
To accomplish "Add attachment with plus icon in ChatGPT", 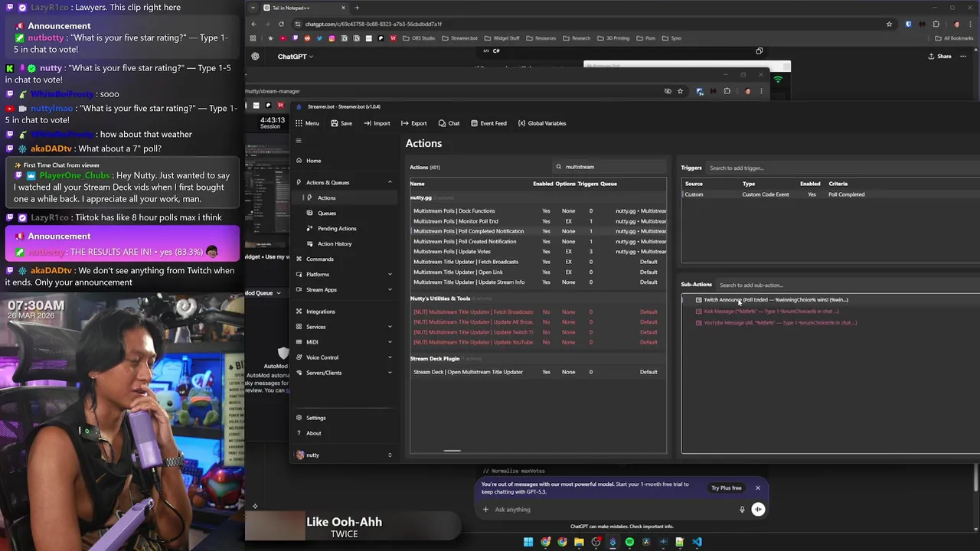I will 485,510.
